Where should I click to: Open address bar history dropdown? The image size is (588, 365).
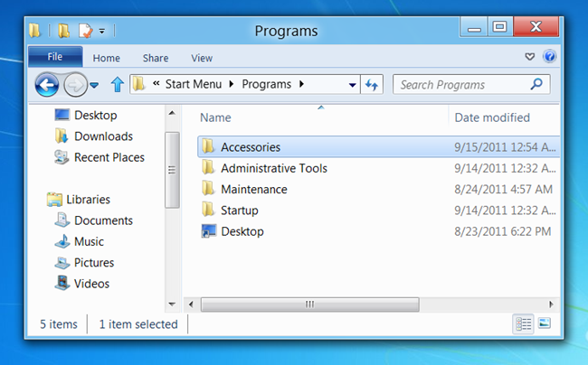point(352,85)
